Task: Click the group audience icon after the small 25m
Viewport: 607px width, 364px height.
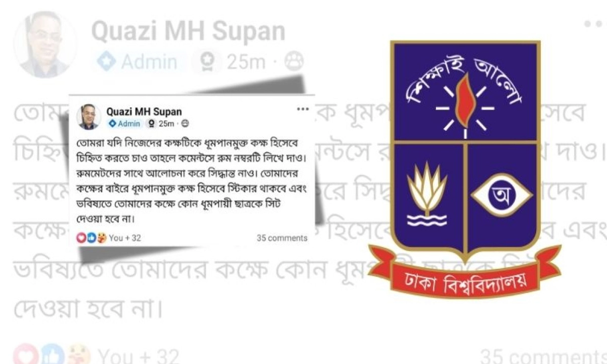Action: click(185, 124)
